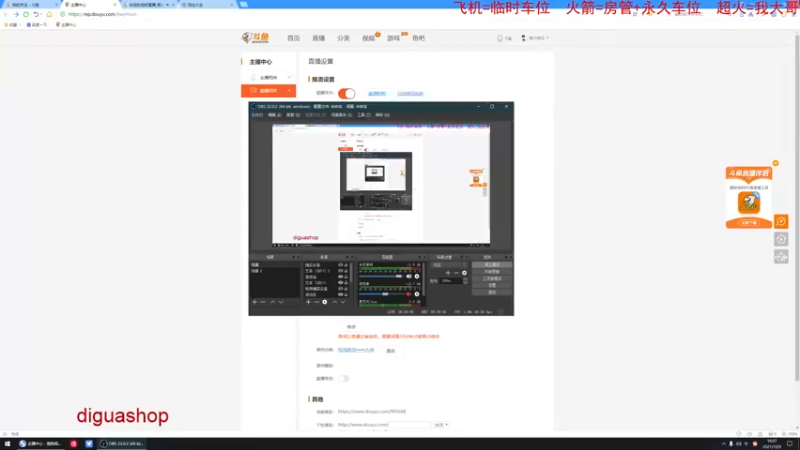Remove transition with minus icon in OBS
This screenshot has width=800, height=450.
[456, 273]
